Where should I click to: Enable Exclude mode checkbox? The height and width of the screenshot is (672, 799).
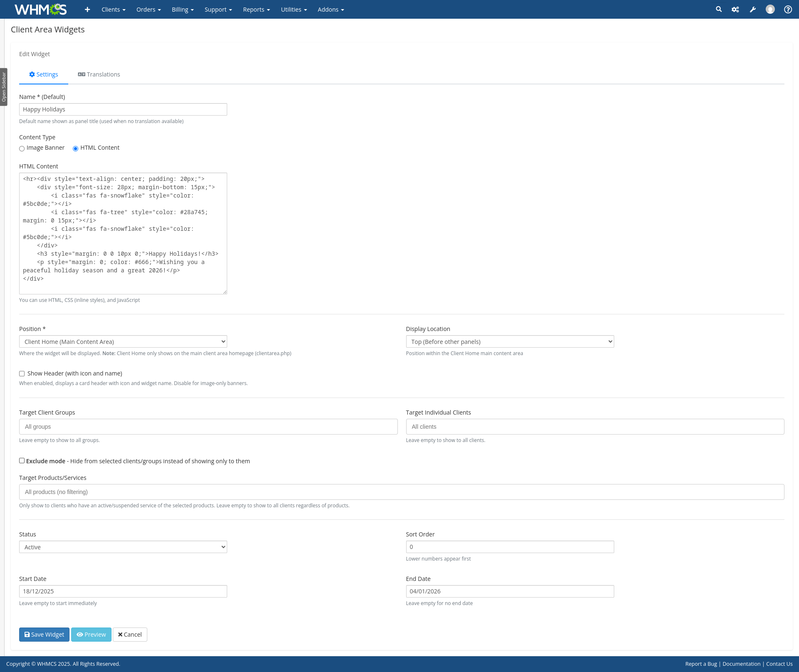22,461
